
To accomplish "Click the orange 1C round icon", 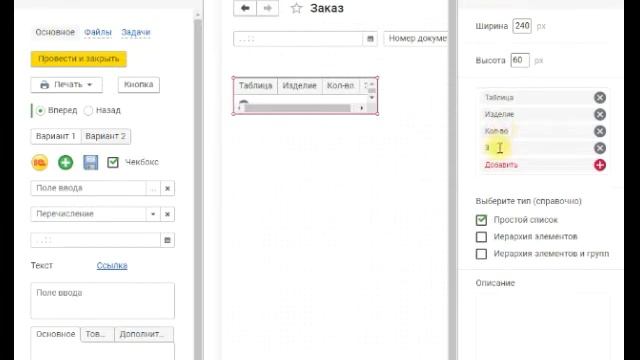I will [40, 162].
